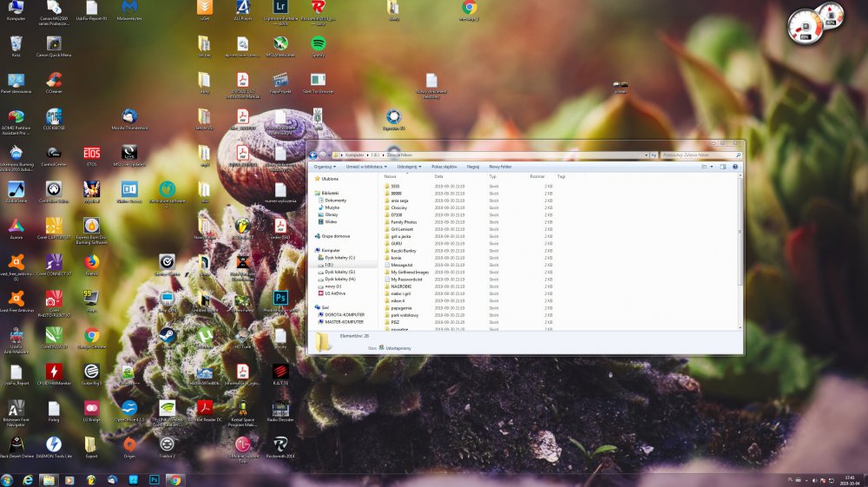
Task: Launch CorelDRAW X7 desktop shortcut
Action: pos(54,337)
